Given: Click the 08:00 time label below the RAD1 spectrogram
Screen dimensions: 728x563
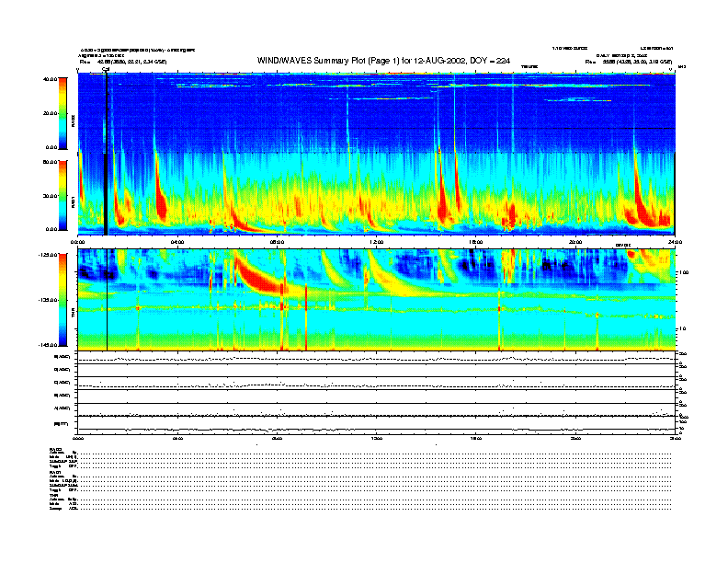Looking at the screenshot, I should (x=277, y=242).
